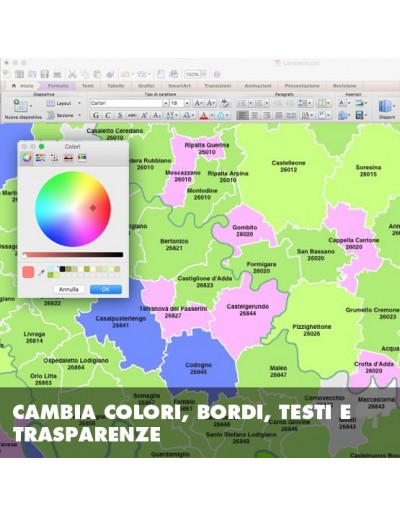Open the font color dropdown arrow
This screenshot has height=517, width=400.
point(212,115)
